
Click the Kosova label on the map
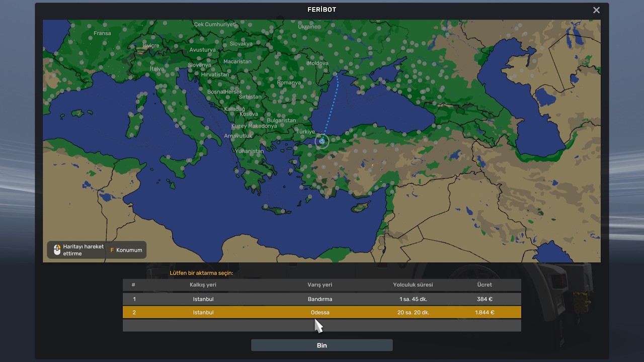249,114
